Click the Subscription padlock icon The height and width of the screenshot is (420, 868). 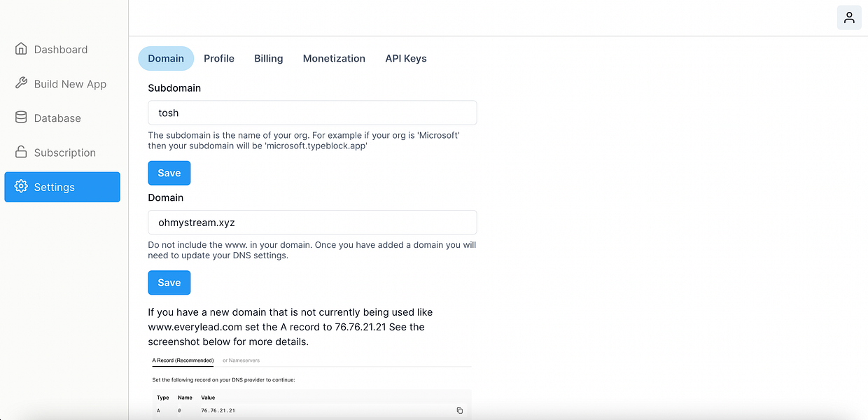[x=21, y=152]
